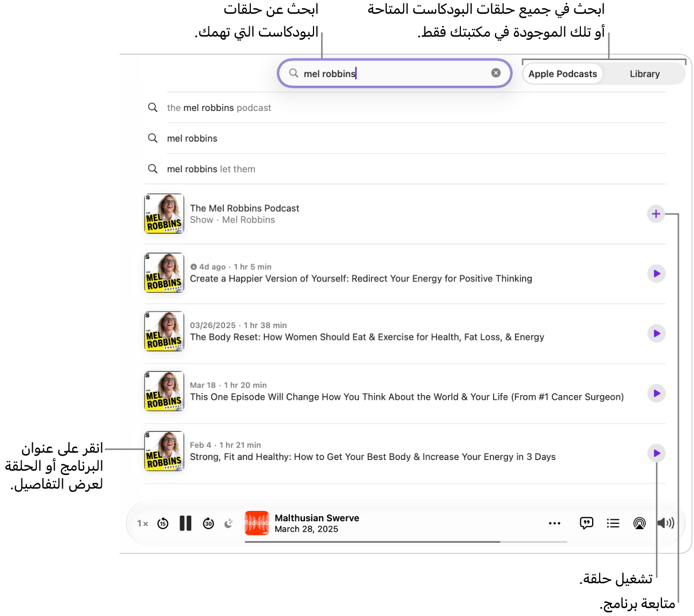Viewport: 694px width, 616px height.
Task: Open the sleep timer
Action: [x=228, y=523]
